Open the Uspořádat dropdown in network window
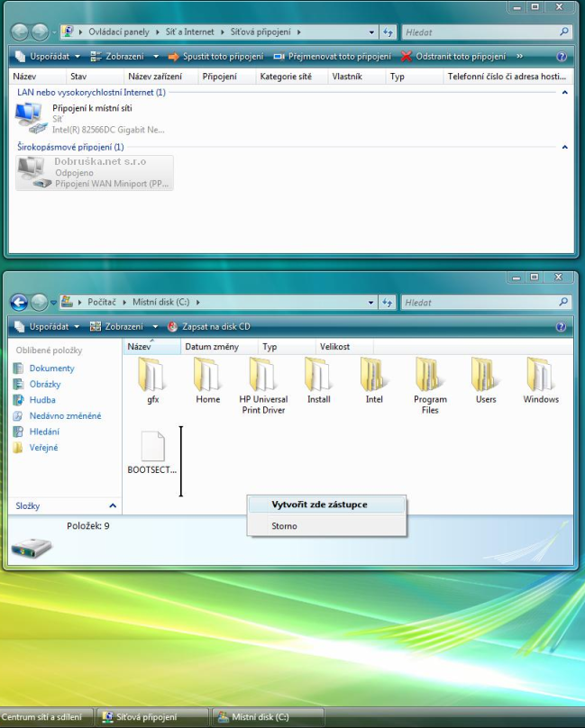 [43, 56]
